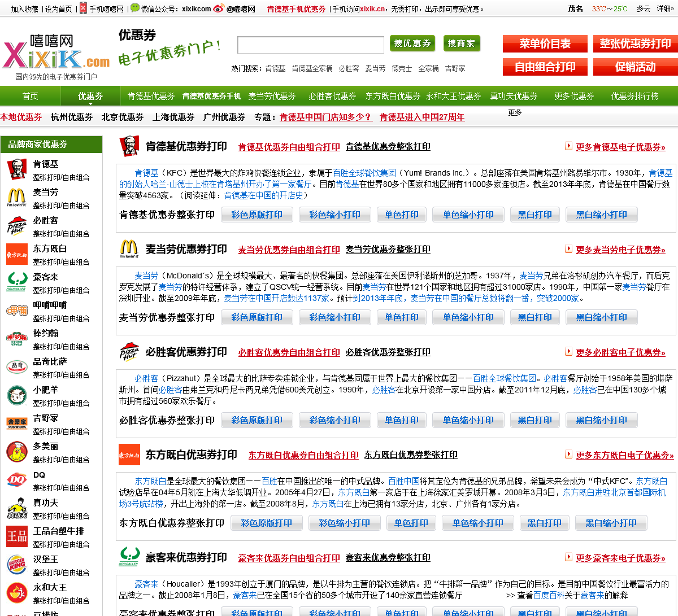This screenshot has width=678, height=616.
Task: Open 北京优惠券 city link
Action: pos(123,117)
